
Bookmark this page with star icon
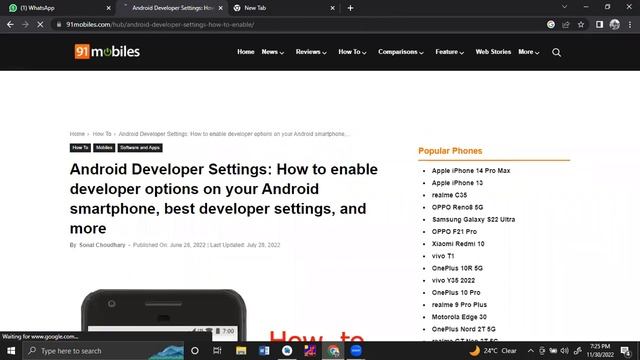pyautogui.click(x=581, y=24)
